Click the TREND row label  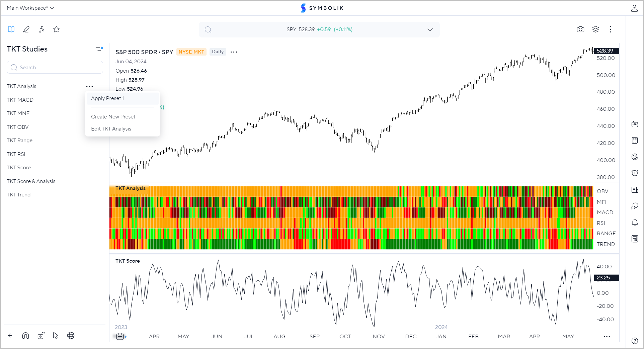[606, 244]
